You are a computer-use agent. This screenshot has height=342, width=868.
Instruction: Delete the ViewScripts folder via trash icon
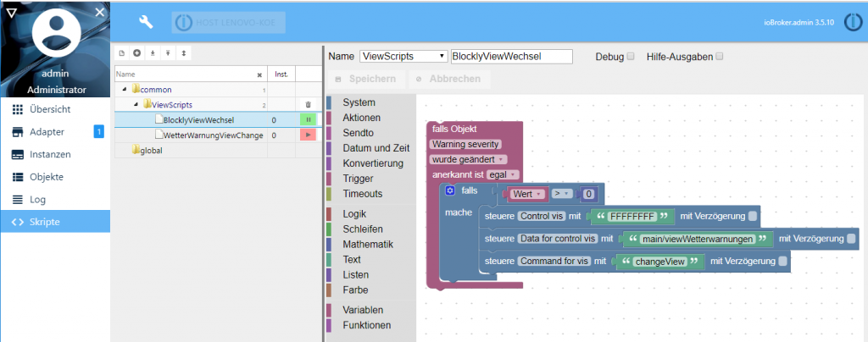click(x=308, y=105)
